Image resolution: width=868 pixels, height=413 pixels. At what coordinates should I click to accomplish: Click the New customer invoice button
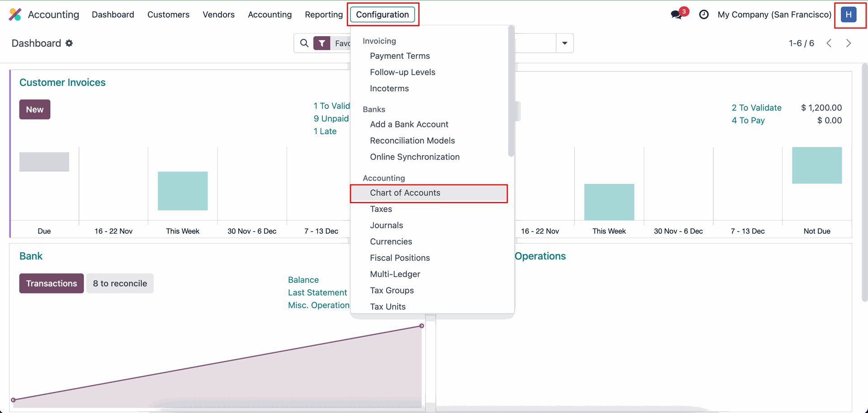coord(35,110)
